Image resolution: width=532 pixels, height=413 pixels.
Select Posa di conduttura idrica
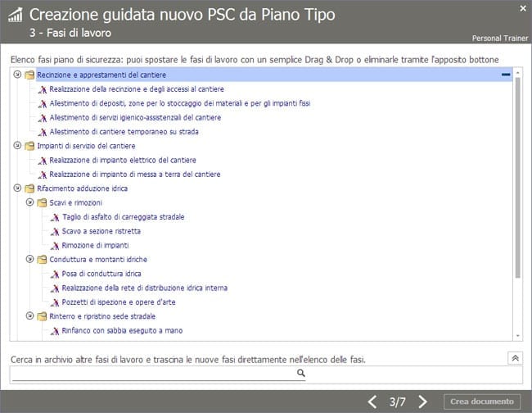tap(101, 274)
